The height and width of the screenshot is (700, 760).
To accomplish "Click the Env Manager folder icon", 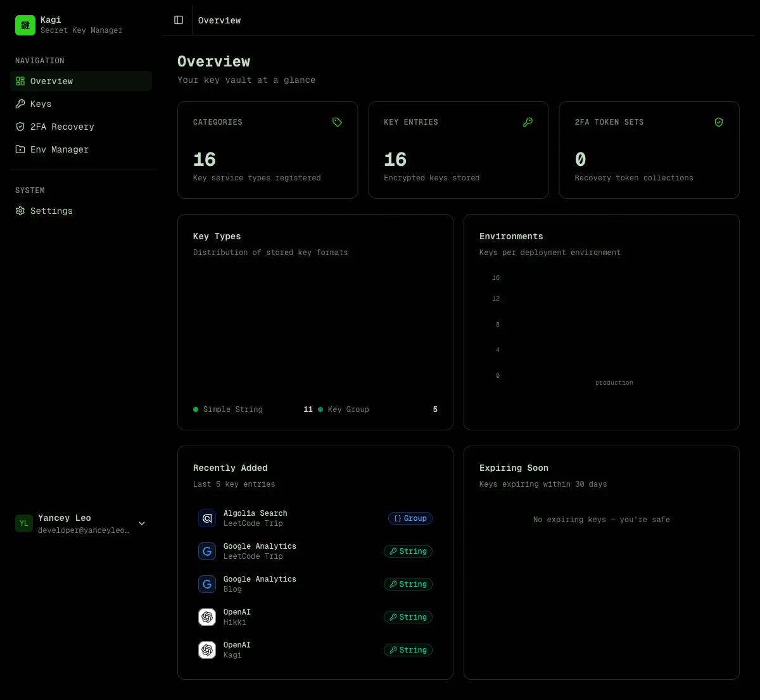I will 20,149.
